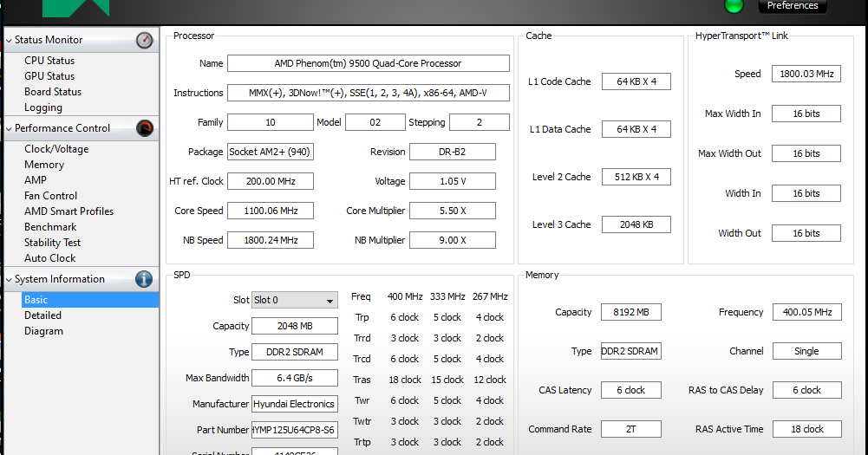The image size is (868, 455).
Task: Open Fan Control
Action: click(50, 195)
